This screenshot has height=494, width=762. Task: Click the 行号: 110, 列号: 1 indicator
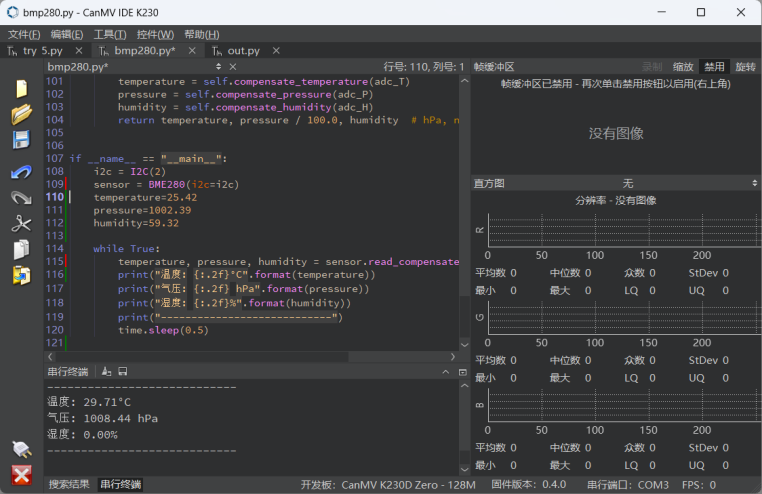point(423,67)
